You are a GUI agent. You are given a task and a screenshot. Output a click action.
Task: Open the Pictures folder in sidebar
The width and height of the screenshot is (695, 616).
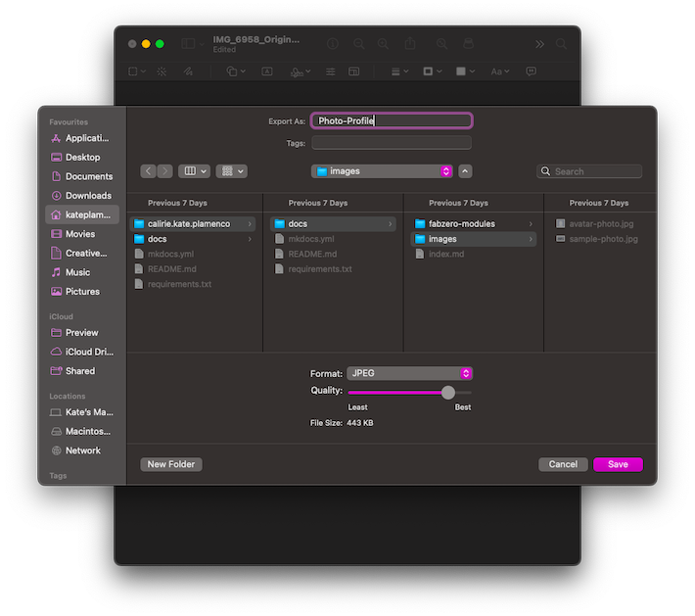click(x=82, y=292)
